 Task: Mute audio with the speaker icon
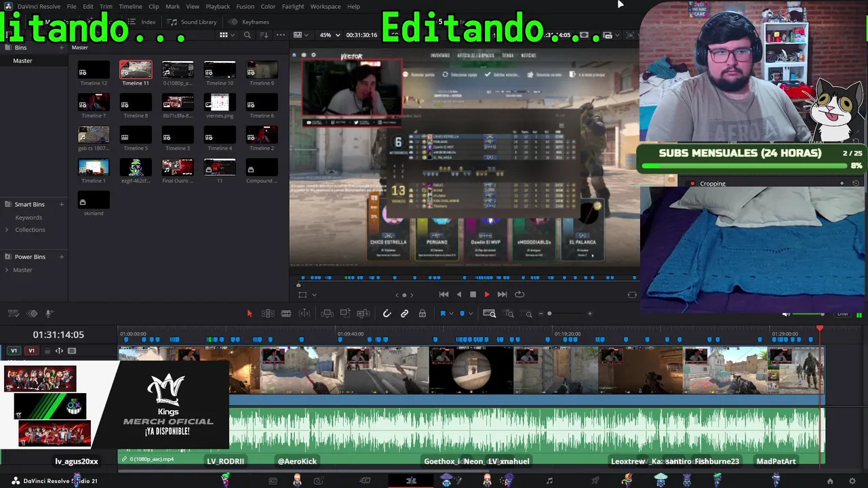coord(786,314)
